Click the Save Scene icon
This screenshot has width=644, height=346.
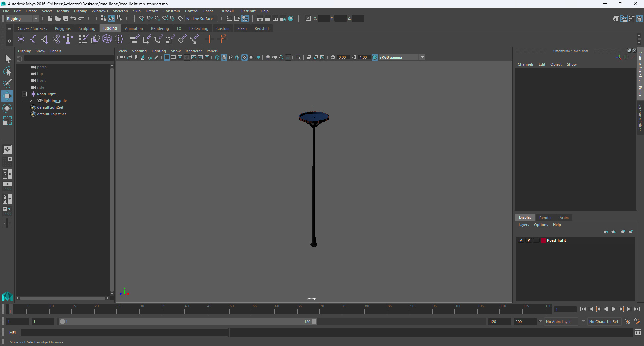66,19
